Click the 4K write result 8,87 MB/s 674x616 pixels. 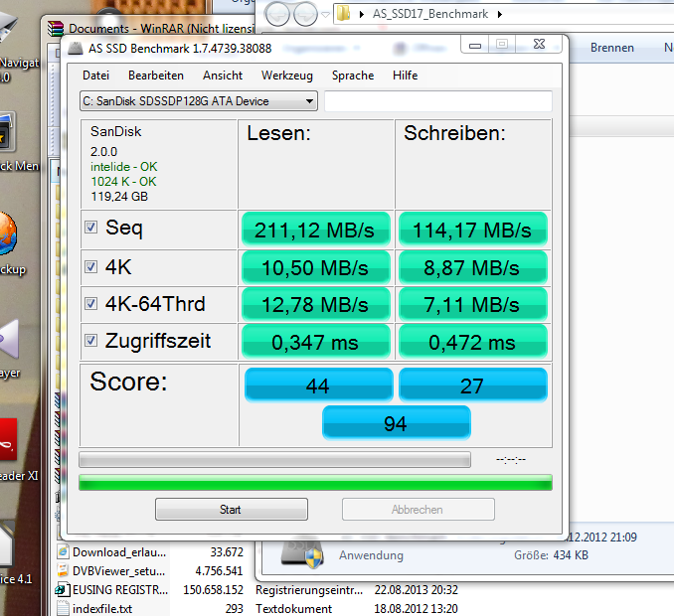pos(473,267)
